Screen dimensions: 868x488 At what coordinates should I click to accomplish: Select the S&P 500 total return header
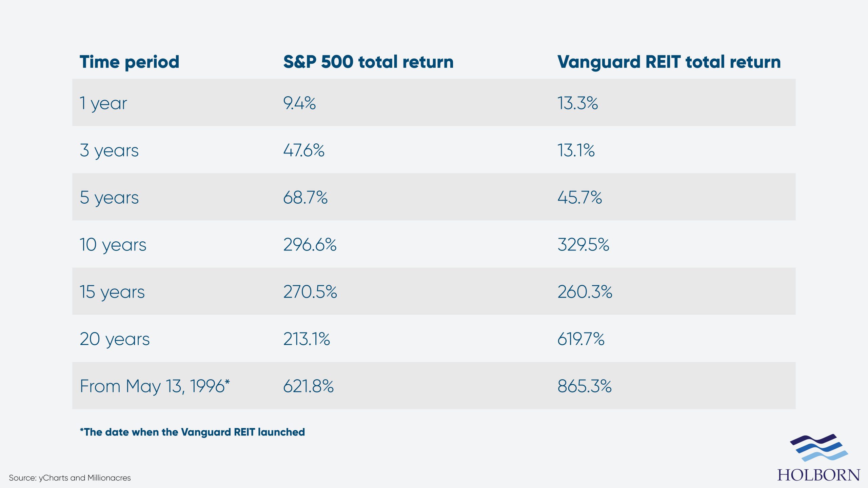(x=368, y=62)
